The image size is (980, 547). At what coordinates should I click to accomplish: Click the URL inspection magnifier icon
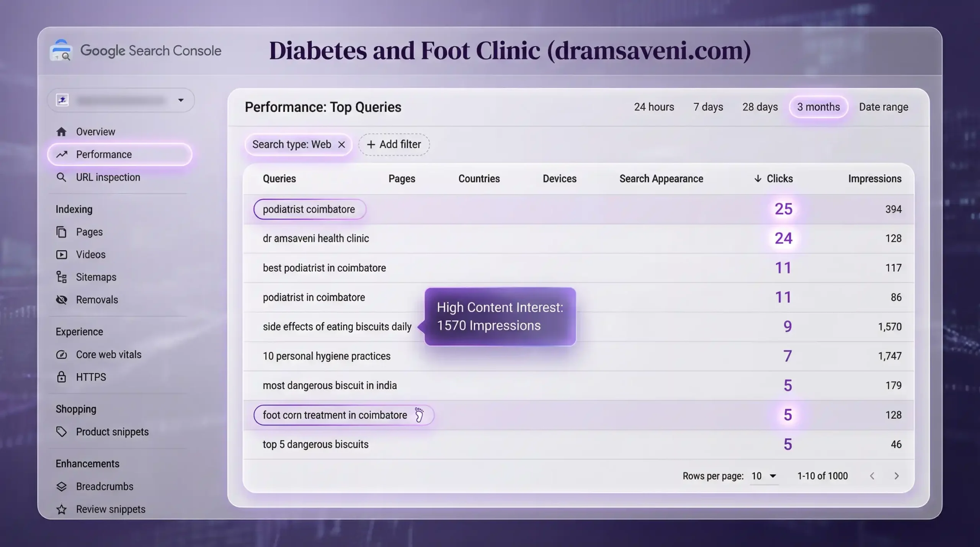tap(61, 177)
